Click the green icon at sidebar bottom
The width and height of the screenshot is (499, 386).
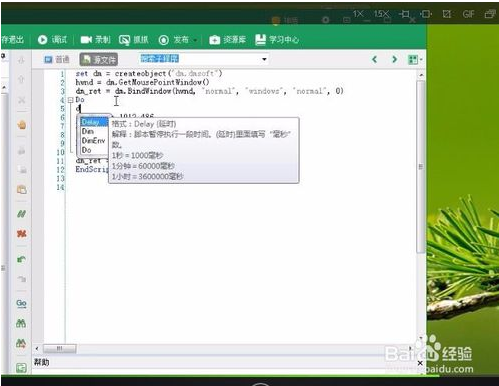[21, 368]
